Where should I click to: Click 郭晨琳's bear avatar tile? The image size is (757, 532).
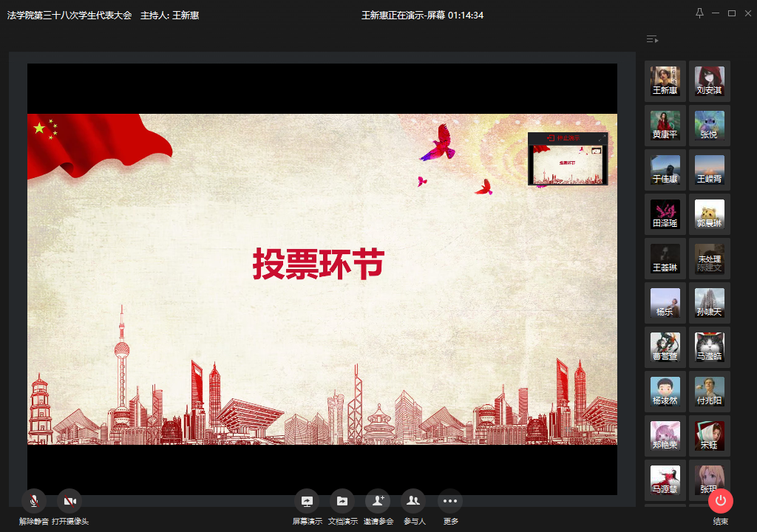click(710, 214)
